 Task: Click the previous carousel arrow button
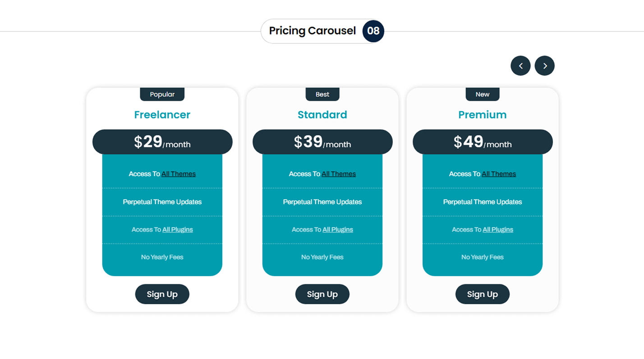click(x=520, y=66)
